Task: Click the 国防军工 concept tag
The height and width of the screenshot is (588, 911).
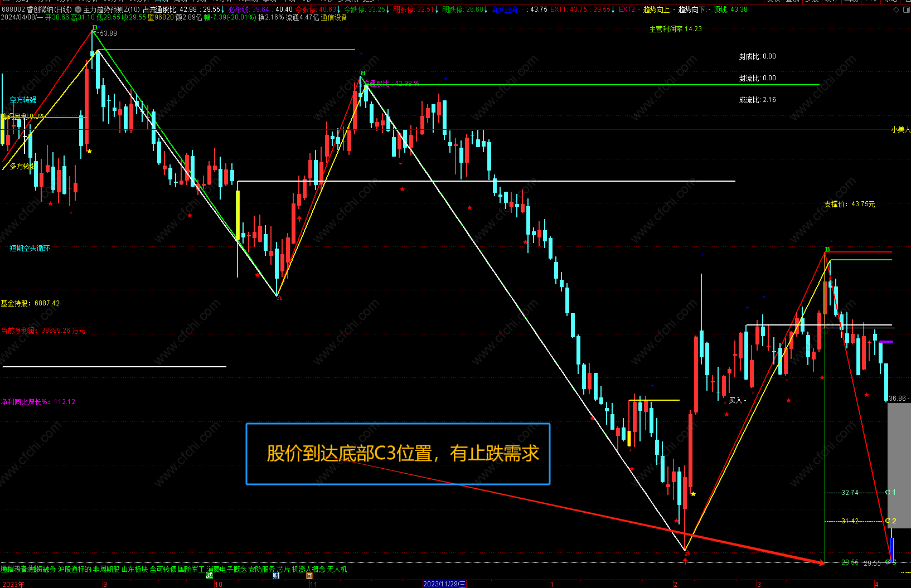Action: point(191,569)
